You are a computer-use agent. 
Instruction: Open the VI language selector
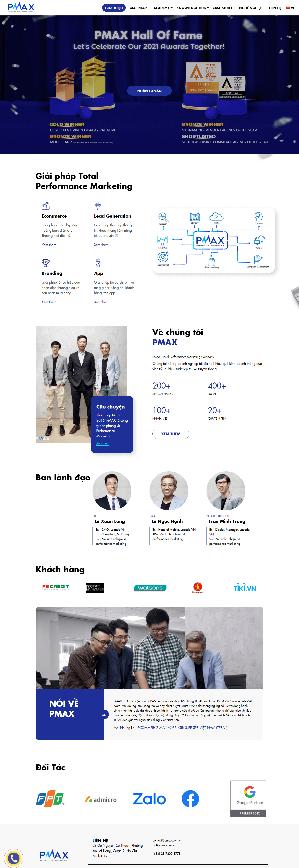coord(290,8)
